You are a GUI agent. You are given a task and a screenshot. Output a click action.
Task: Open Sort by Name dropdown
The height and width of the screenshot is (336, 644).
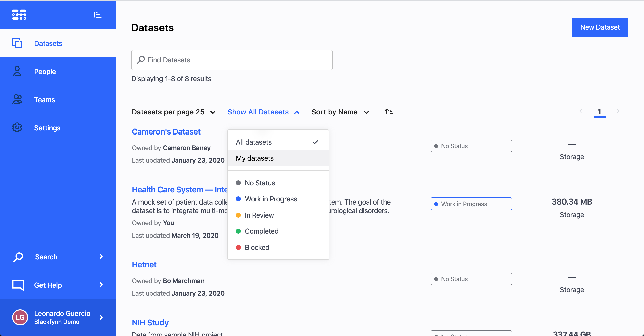pos(340,112)
